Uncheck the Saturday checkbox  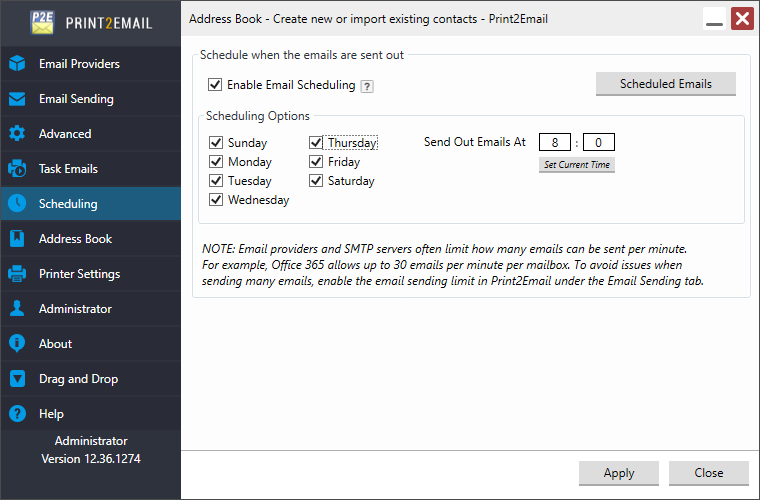coord(316,181)
